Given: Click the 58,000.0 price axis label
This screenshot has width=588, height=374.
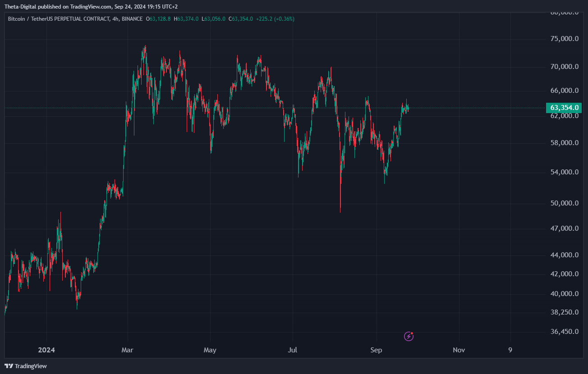Looking at the screenshot, I should coord(565,143).
